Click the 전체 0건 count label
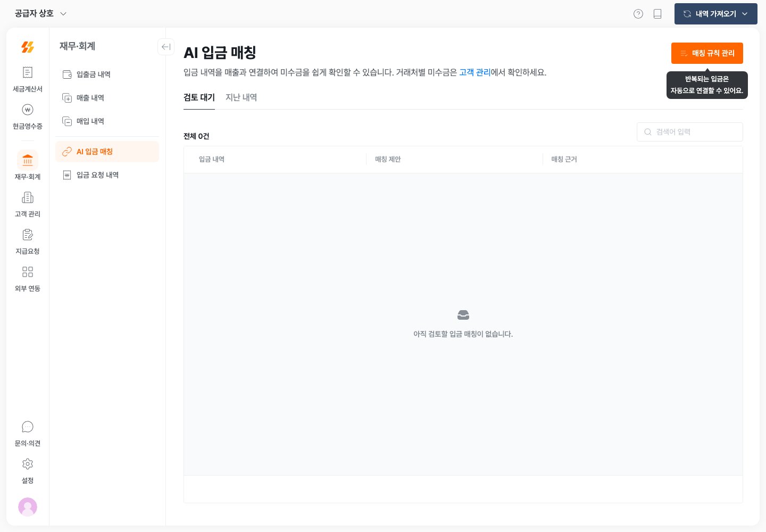Screen dimensions: 766x532 tap(196, 136)
